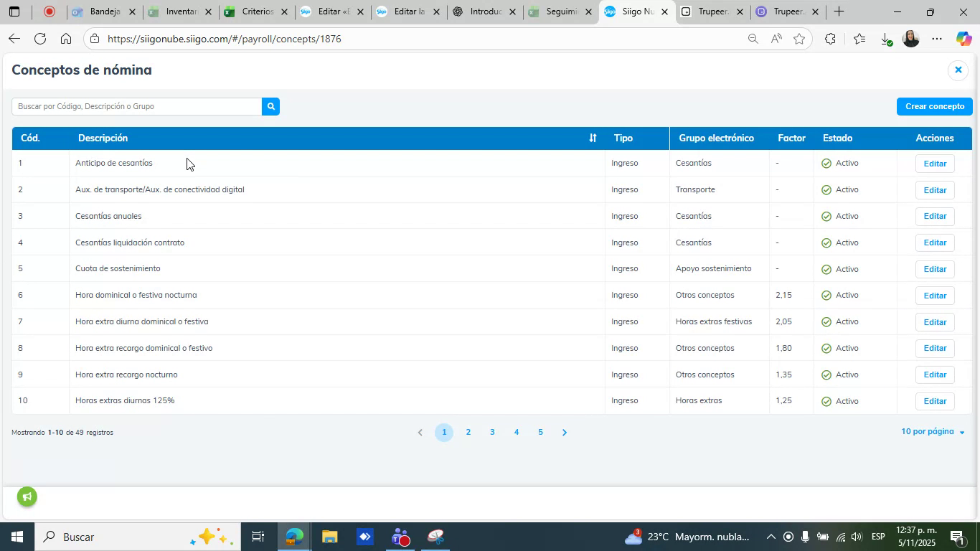
Task: Click the search field for concepts
Action: coord(136,106)
